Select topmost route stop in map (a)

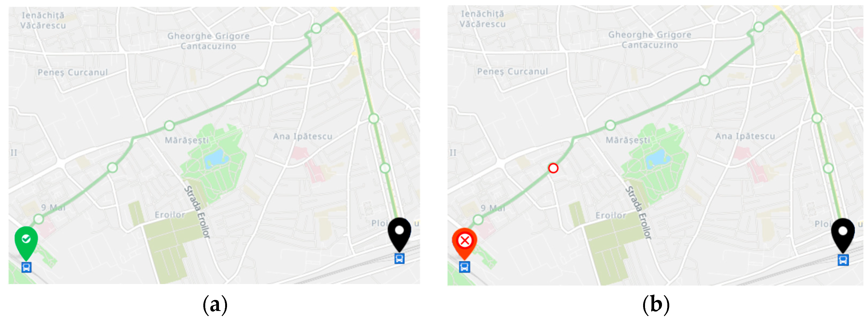[x=316, y=28]
